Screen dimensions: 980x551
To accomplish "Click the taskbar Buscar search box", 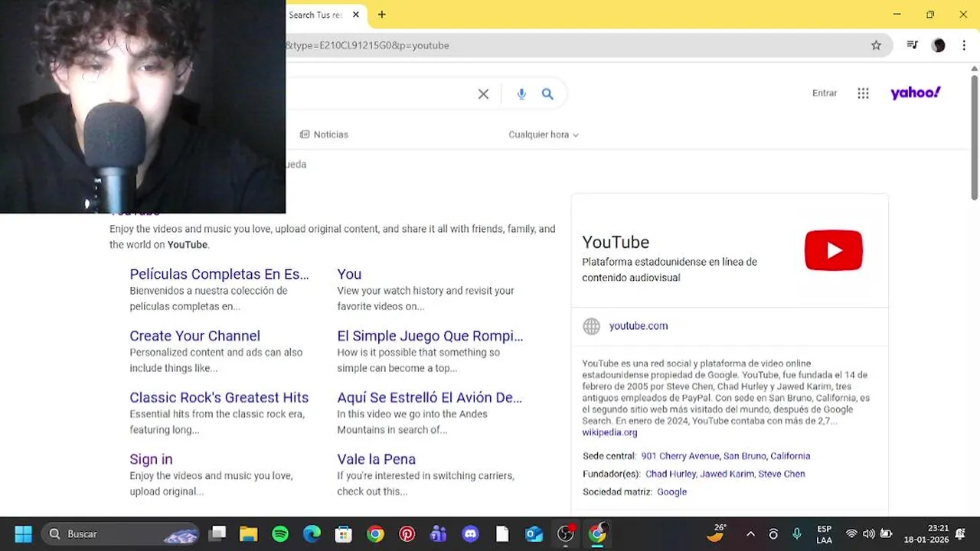I will (120, 534).
